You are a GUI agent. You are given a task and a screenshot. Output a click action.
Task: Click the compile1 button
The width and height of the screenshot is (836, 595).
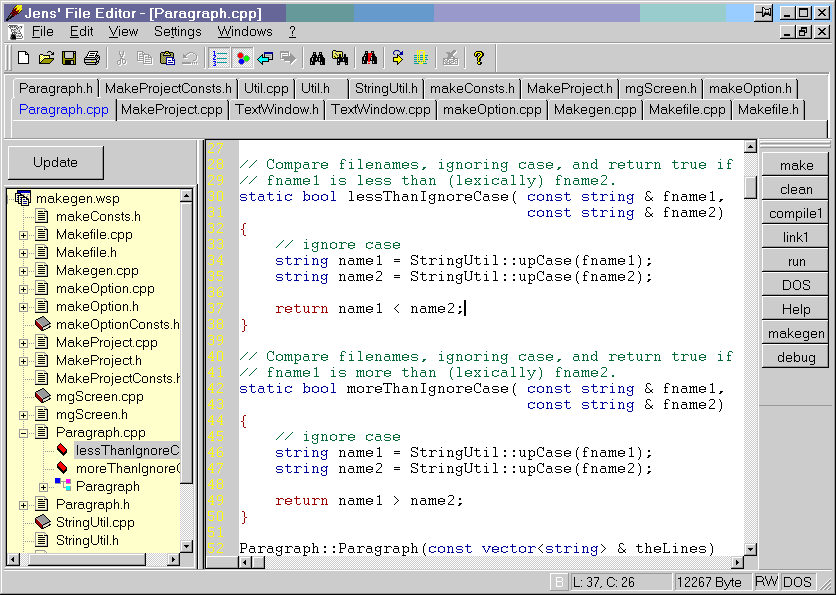(x=796, y=213)
